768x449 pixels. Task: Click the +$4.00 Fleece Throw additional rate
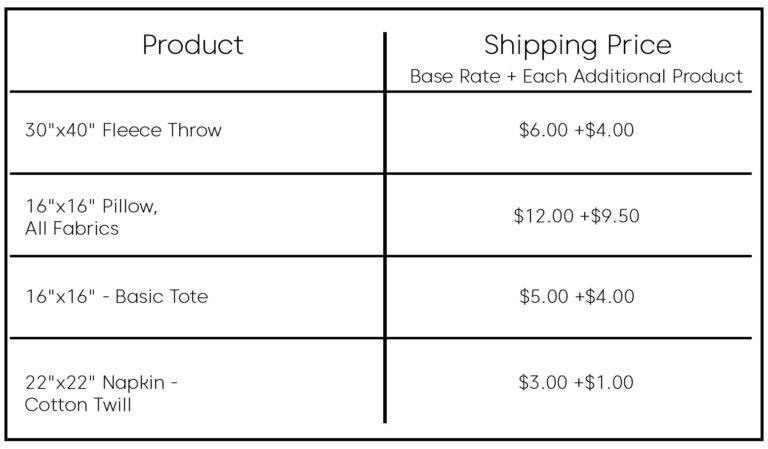click(604, 130)
